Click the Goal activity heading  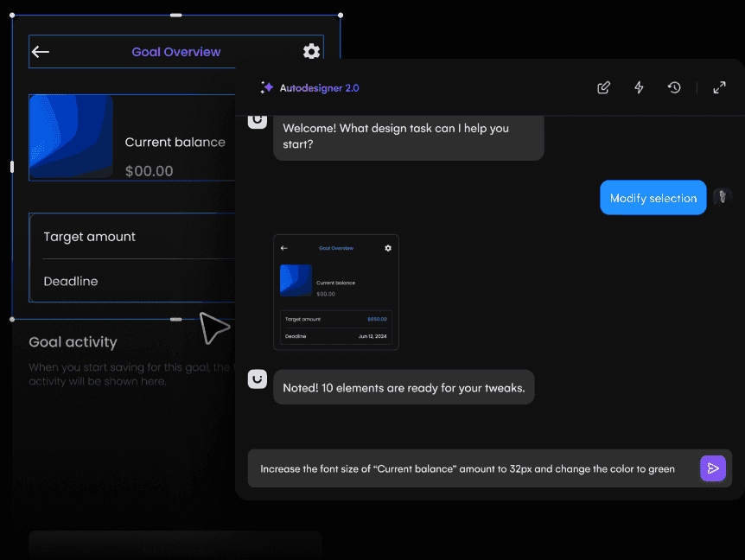click(x=73, y=342)
